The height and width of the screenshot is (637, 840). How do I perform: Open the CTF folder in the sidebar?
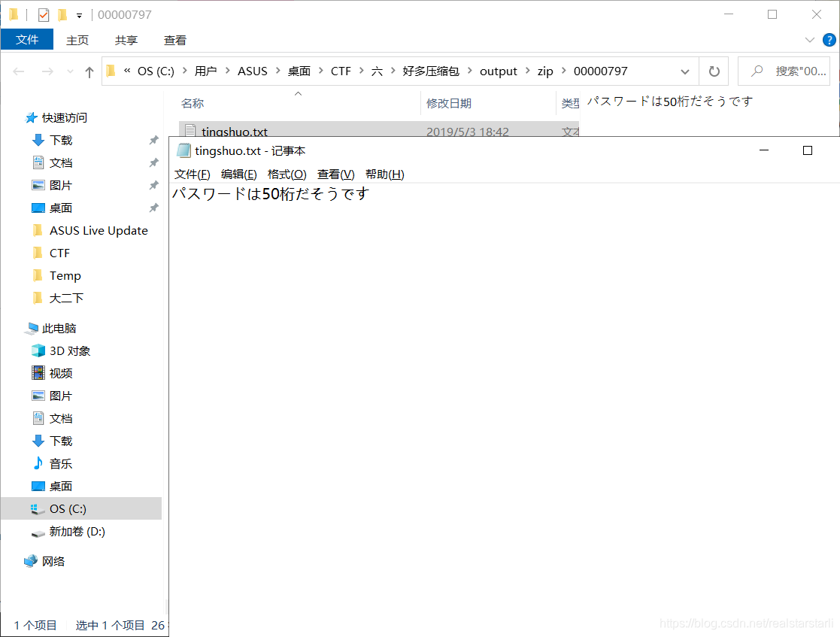click(59, 253)
